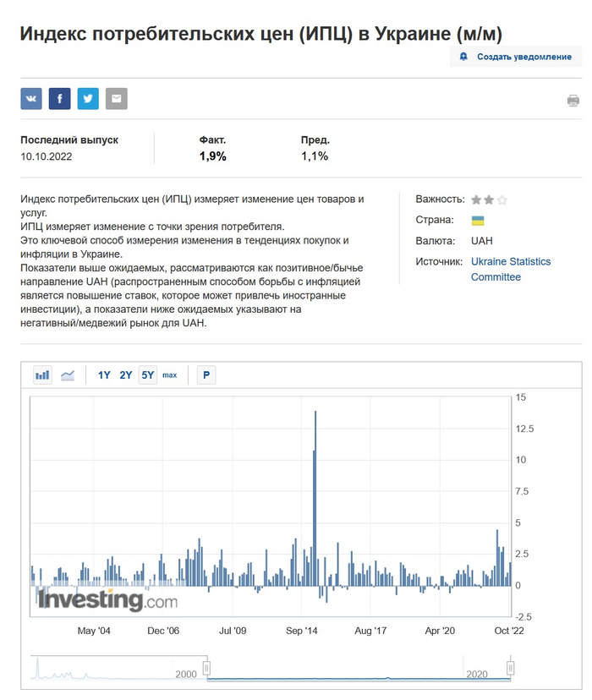Click the 2000 area in timeline navigator
This screenshot has width=592, height=700.
click(185, 672)
